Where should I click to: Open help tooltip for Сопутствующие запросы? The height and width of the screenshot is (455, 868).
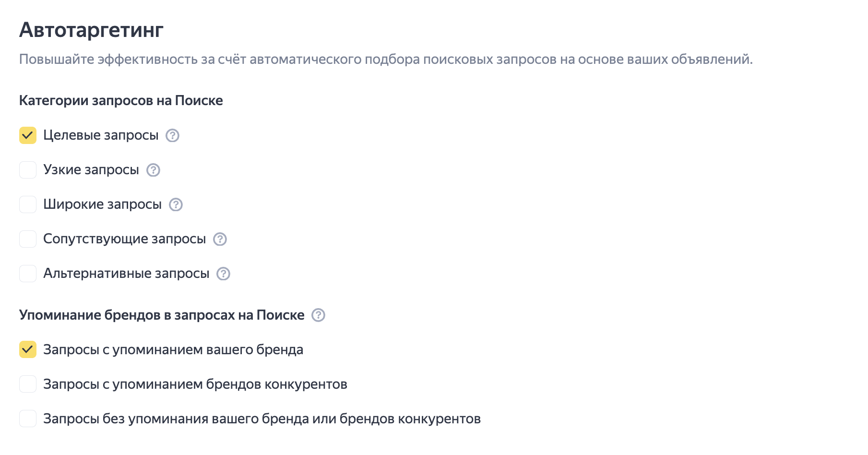tap(220, 239)
